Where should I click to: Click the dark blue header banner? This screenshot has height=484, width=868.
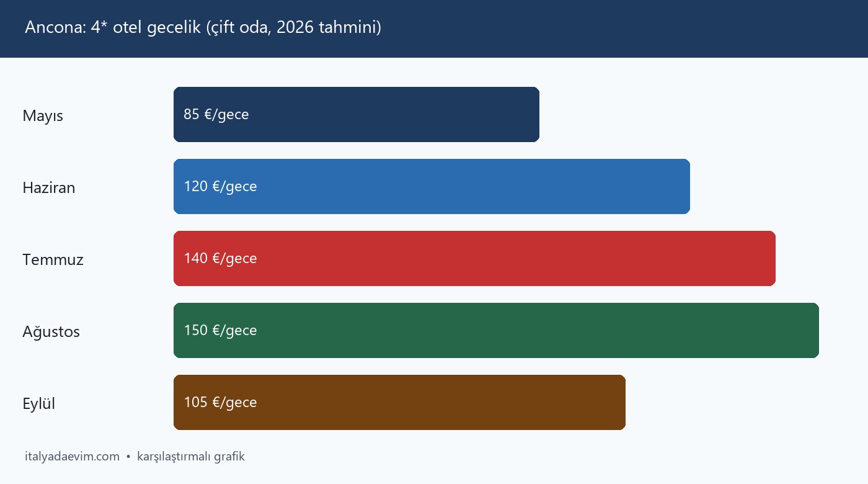434,29
